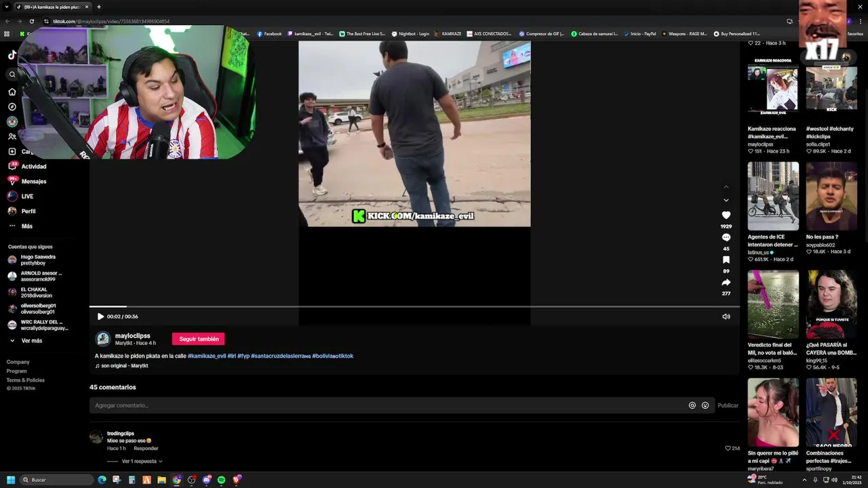868x488 pixels.
Task: Open the Windows Start menu
Action: 11,480
